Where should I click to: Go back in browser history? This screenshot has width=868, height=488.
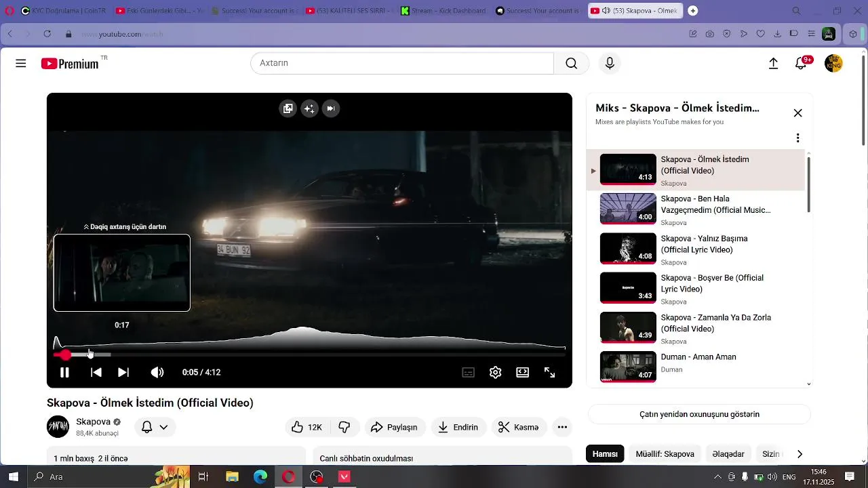(x=10, y=34)
